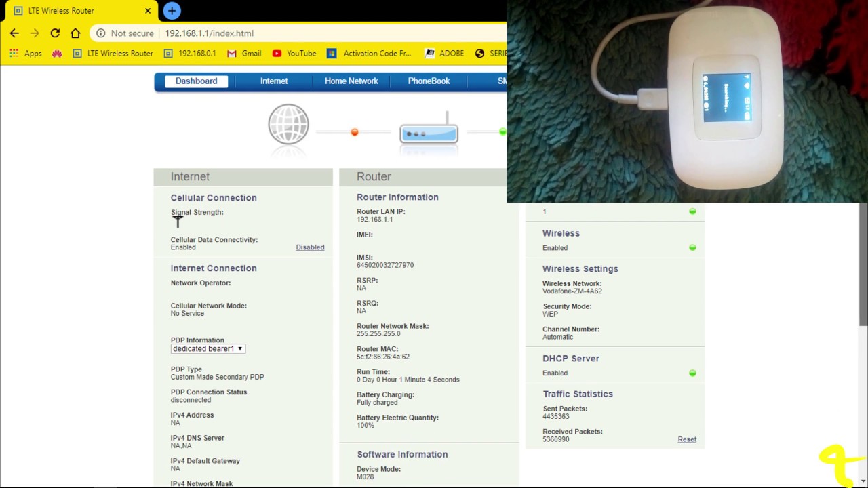
Task: Open the Activation Code bookmark
Action: 370,53
